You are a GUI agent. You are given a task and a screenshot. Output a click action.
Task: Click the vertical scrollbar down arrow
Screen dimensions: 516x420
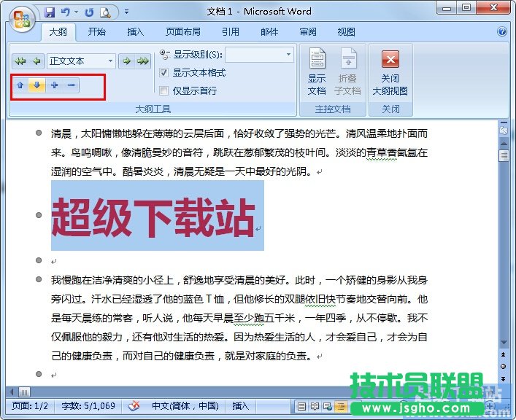click(x=503, y=376)
